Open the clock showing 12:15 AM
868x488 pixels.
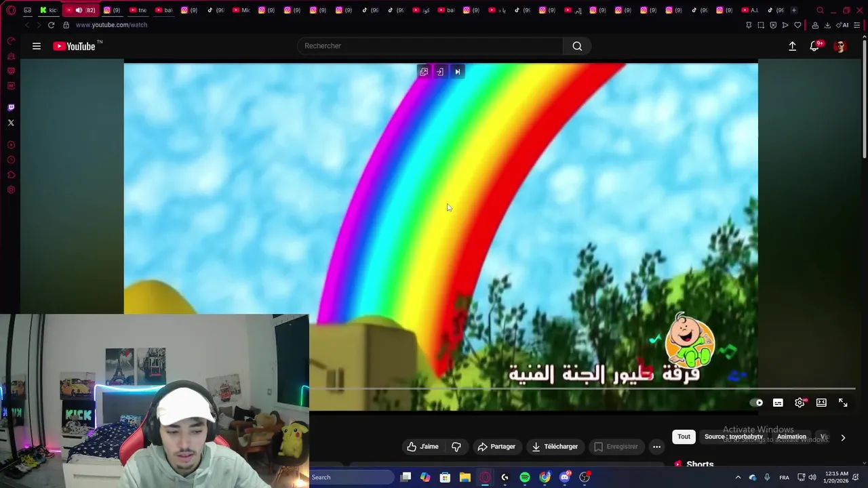(837, 477)
